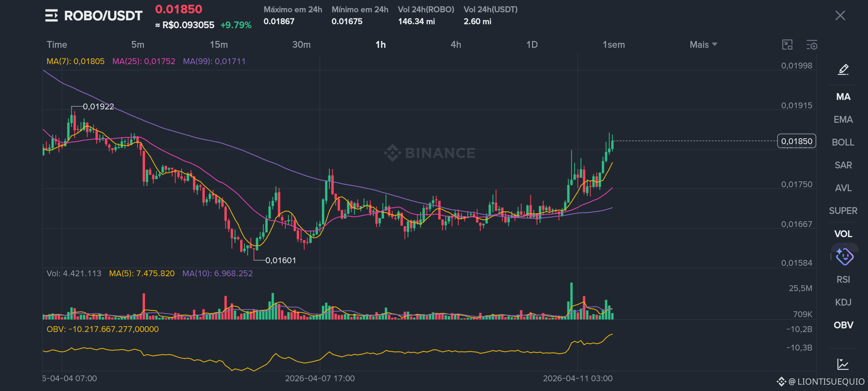Click the 25,5M volume axis label

[800, 288]
